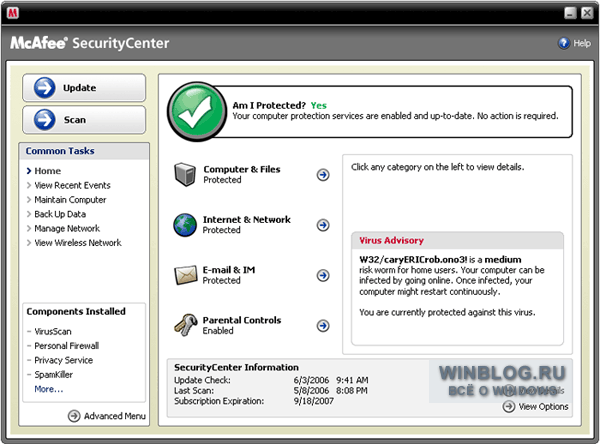Image resolution: width=600 pixels, height=444 pixels.
Task: Click the E-mail & IM envelope icon
Action: point(186,275)
